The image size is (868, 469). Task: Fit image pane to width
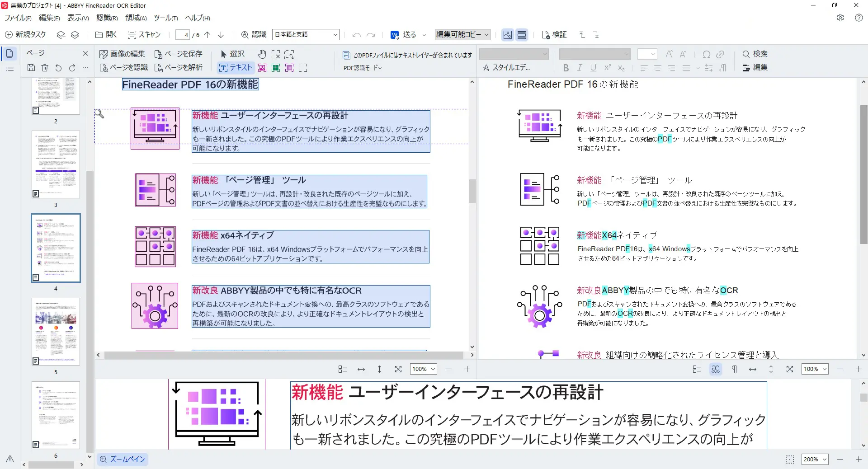(x=361, y=369)
